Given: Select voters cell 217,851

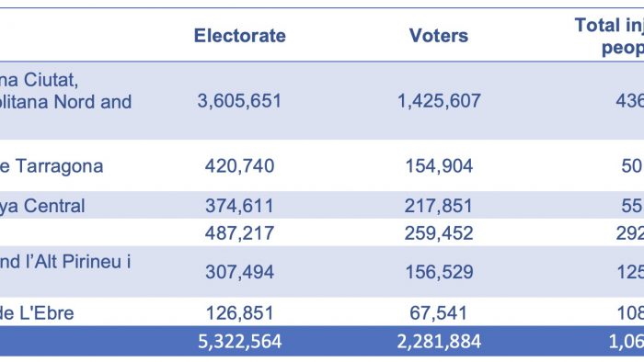Looking at the screenshot, I should [x=439, y=206].
